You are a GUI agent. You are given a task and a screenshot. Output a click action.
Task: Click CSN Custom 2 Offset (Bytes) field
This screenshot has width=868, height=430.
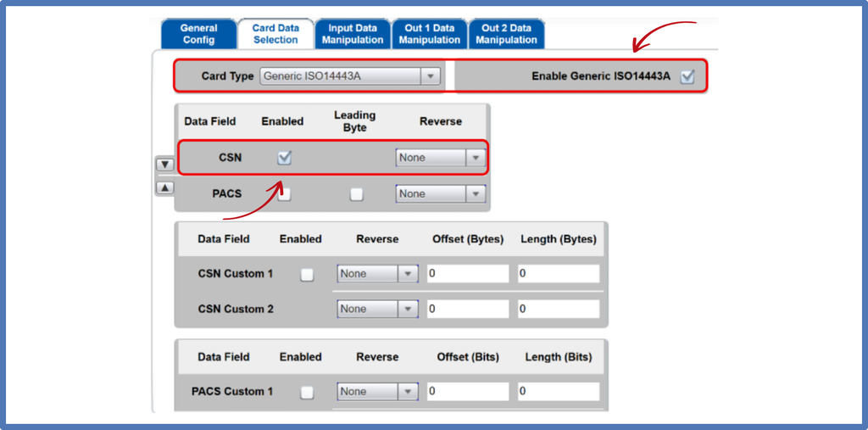point(468,310)
